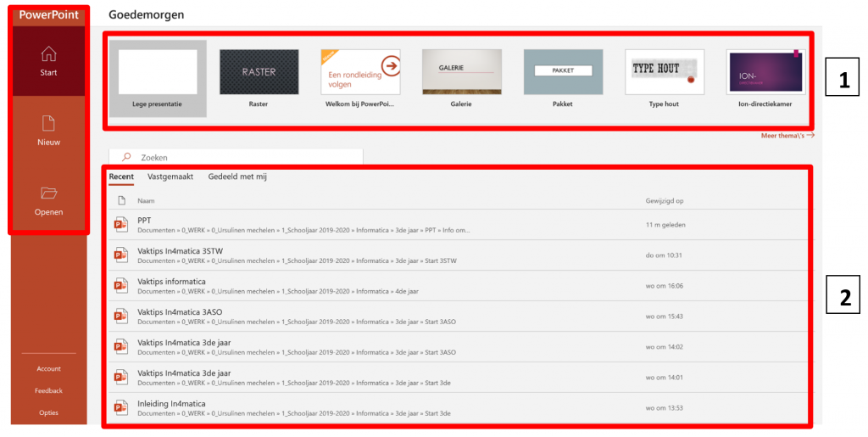Click the PowerPoint file icon beside PPT
Viewport: 868px width, 437px height.
coord(120,224)
